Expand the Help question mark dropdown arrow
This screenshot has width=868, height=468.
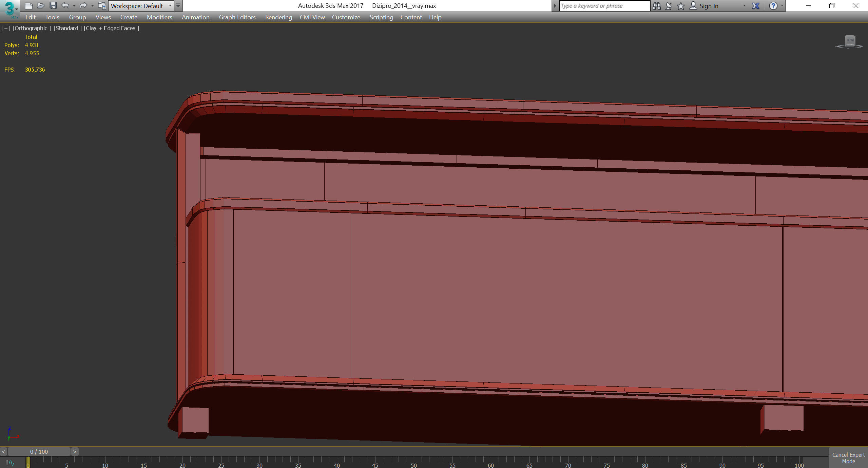[x=782, y=6]
